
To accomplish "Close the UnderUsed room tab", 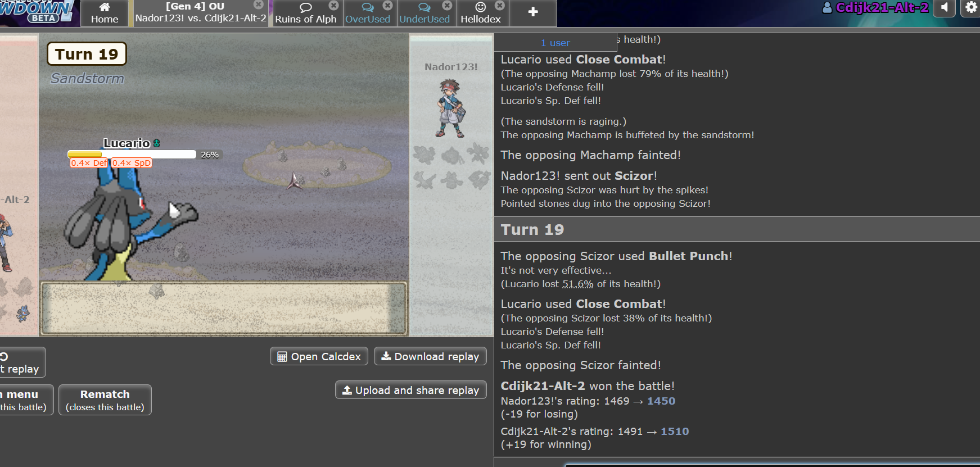I will point(447,5).
